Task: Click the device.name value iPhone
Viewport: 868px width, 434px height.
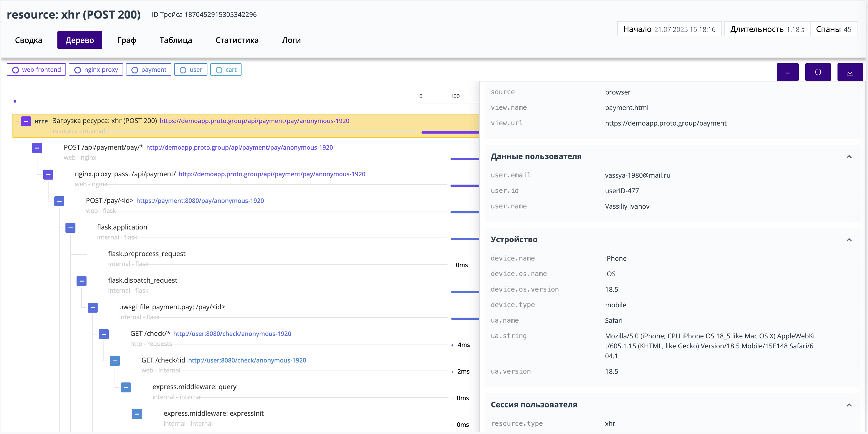Action: (x=616, y=258)
